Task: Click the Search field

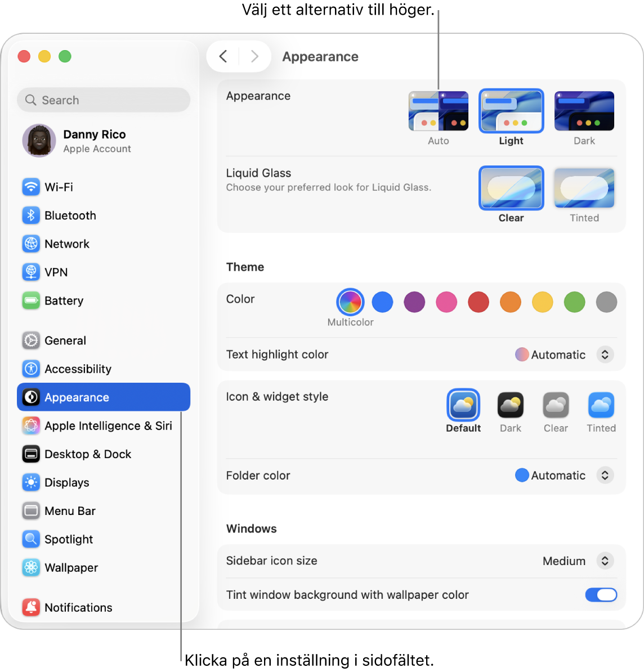Action: click(104, 100)
